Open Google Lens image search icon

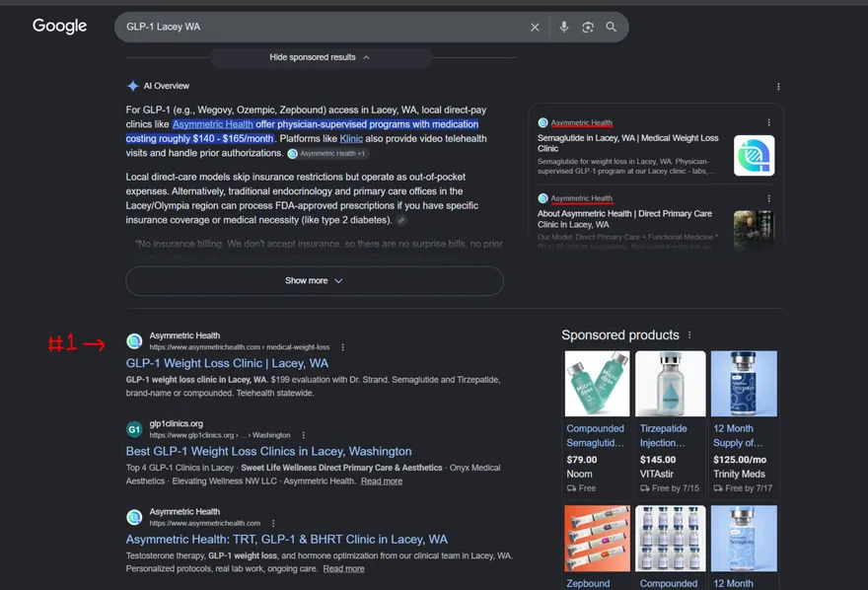[x=587, y=27]
